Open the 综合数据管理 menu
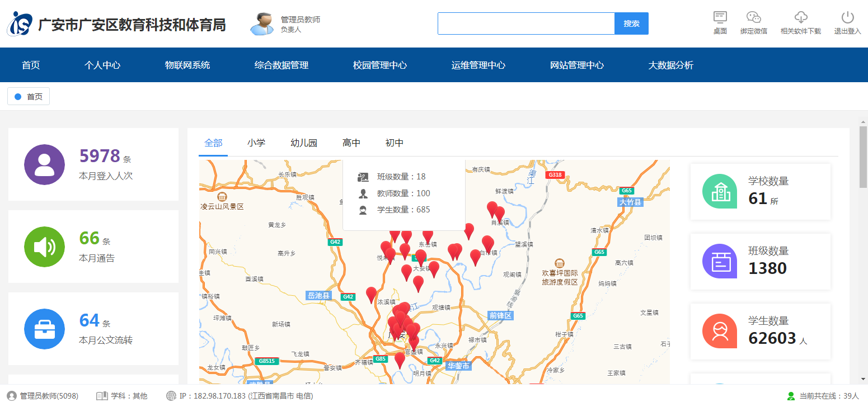The height and width of the screenshot is (407, 868). 281,65
